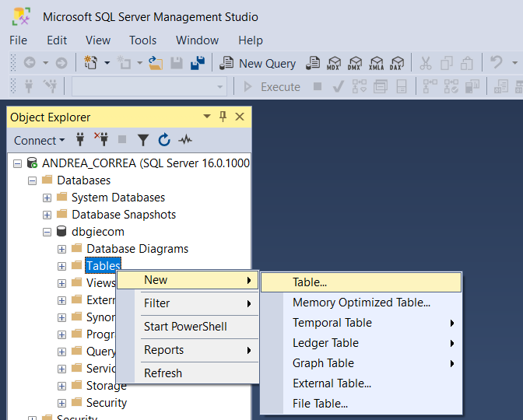Click the Open File folder icon
Image resolution: width=523 pixels, height=420 pixels.
156,63
